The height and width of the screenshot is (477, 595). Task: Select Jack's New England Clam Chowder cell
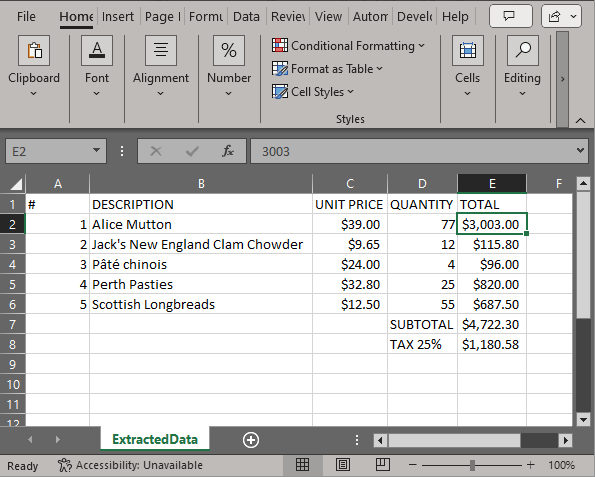[201, 244]
